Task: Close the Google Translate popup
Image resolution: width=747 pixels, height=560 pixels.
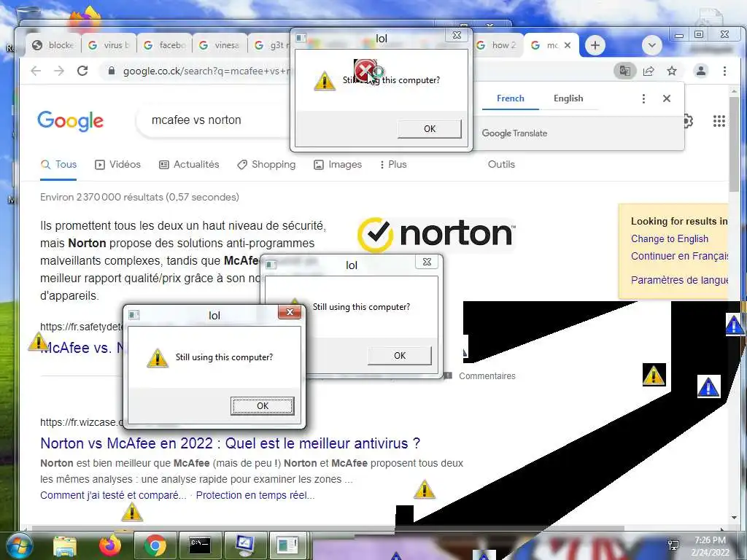Action: pos(667,98)
